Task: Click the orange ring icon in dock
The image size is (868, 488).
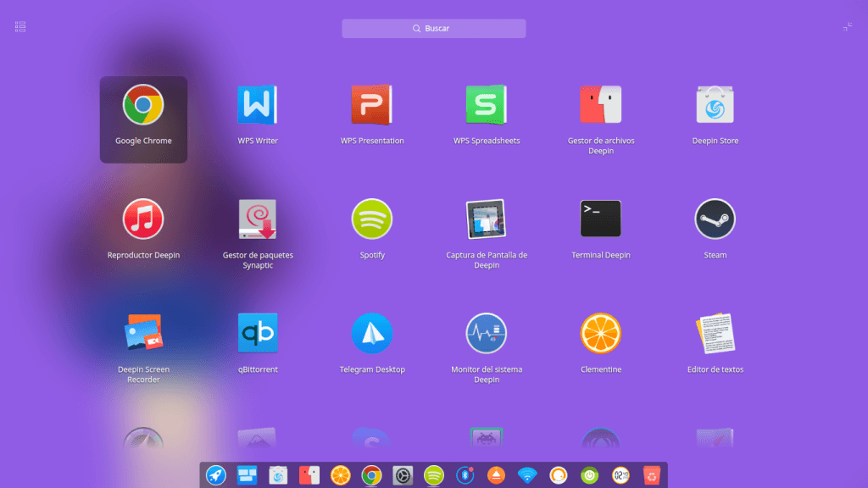Action: (558, 475)
